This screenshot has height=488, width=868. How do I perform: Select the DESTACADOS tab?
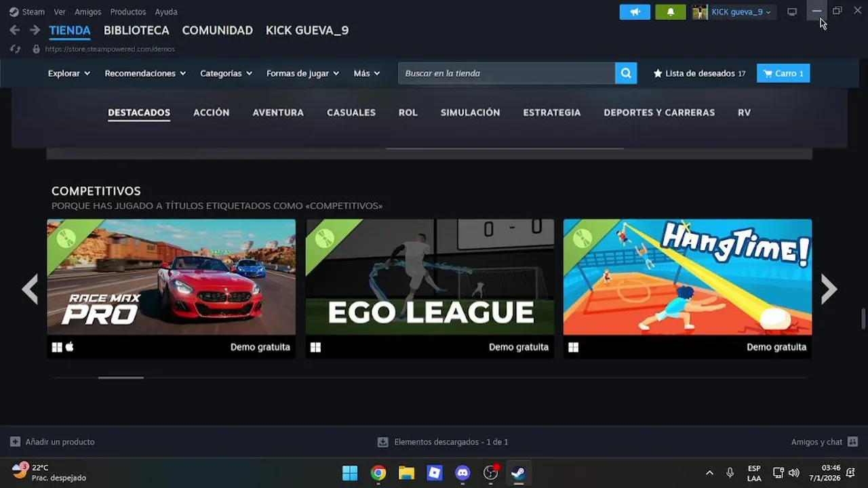coord(139,113)
